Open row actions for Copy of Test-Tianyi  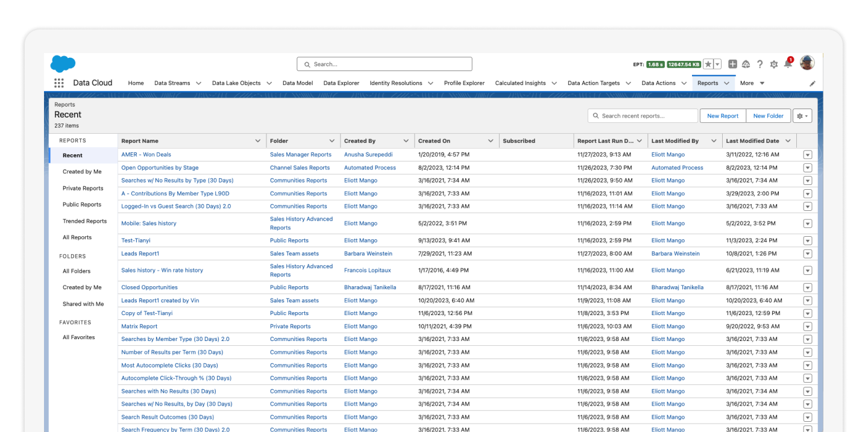(x=808, y=313)
